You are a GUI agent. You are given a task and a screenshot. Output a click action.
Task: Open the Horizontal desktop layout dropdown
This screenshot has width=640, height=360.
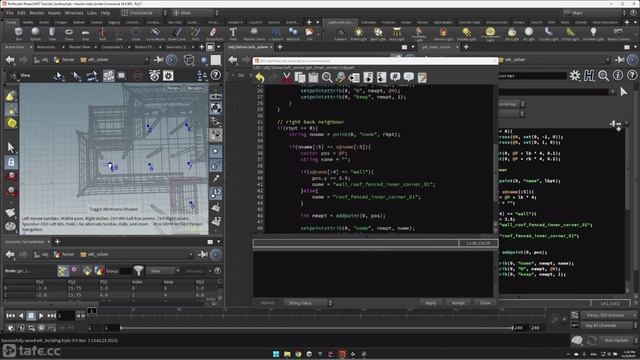point(145,13)
